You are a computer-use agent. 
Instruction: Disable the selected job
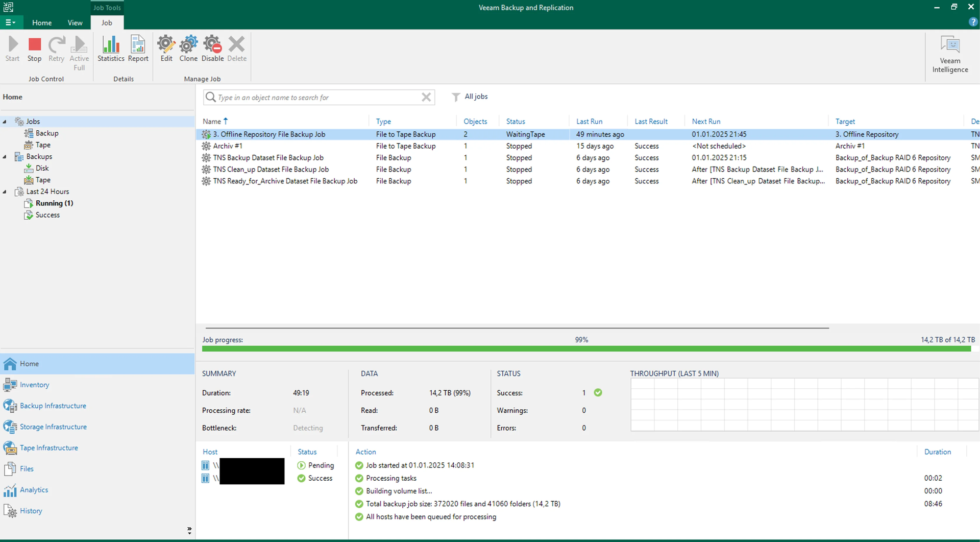click(x=212, y=49)
